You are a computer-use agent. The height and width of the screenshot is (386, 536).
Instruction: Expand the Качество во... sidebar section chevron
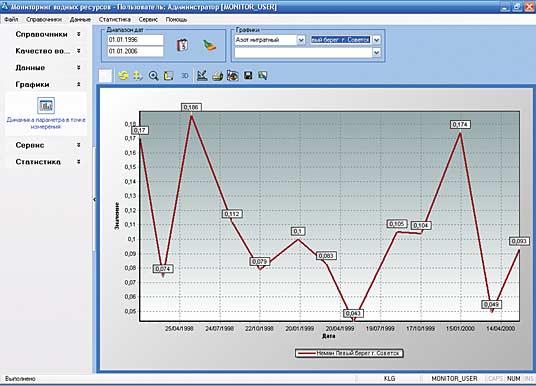click(x=79, y=51)
